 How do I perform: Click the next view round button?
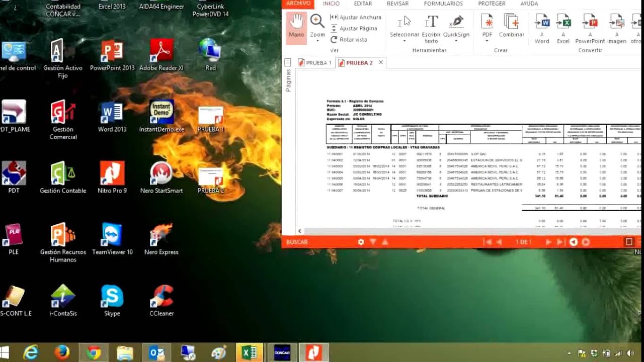point(586,242)
